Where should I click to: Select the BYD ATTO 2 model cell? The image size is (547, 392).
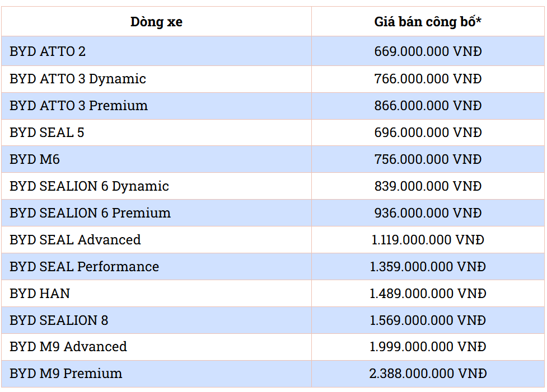tap(48, 51)
